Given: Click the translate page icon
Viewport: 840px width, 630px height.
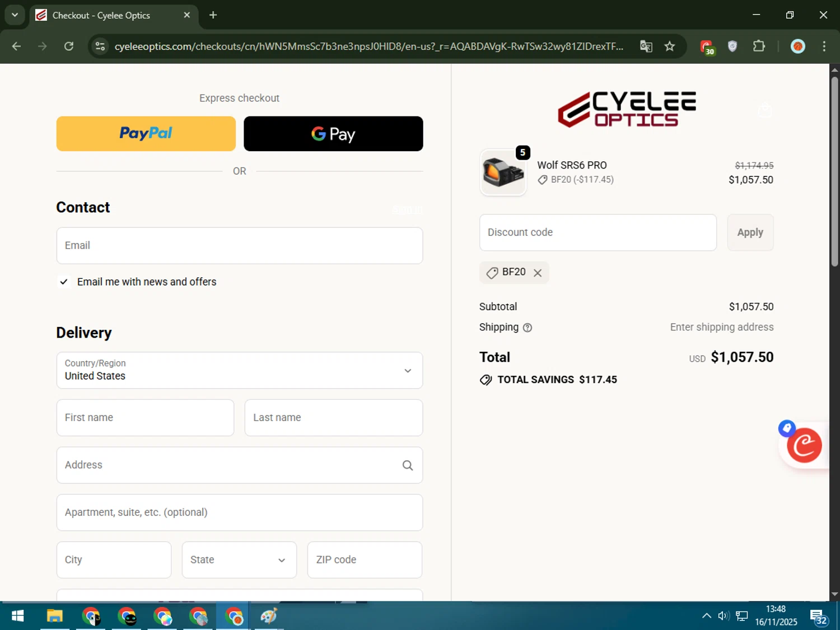Looking at the screenshot, I should pos(646,46).
